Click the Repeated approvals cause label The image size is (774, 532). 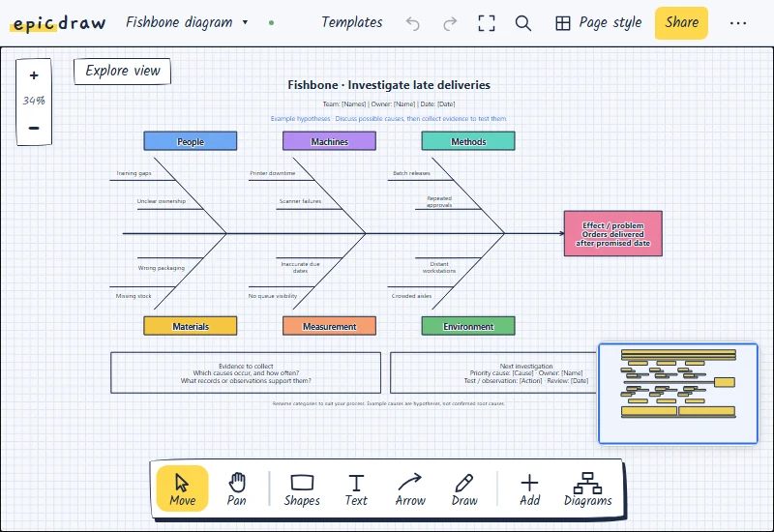pos(439,201)
